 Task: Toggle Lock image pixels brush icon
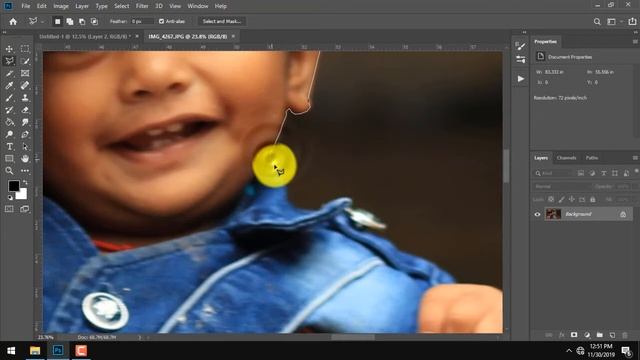click(x=562, y=199)
